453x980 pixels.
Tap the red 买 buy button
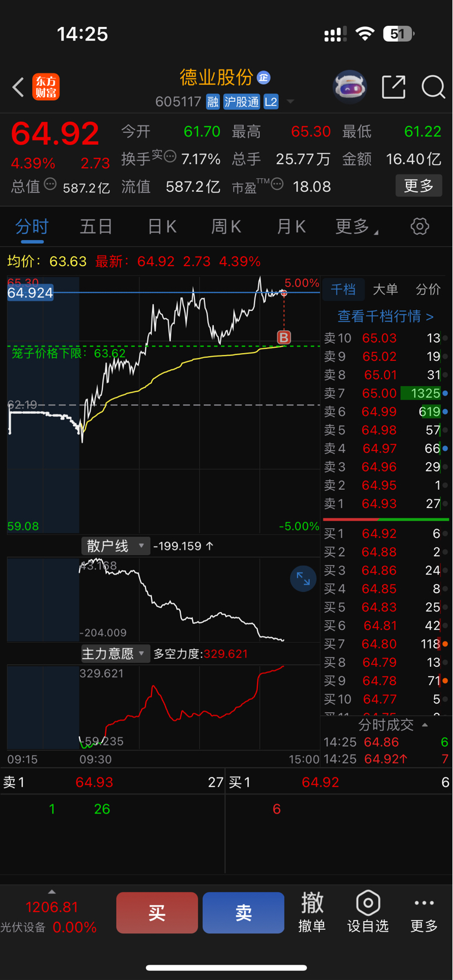coord(157,912)
